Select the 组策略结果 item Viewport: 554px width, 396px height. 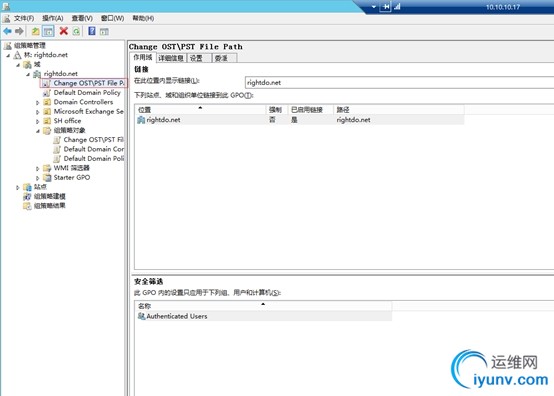49,206
